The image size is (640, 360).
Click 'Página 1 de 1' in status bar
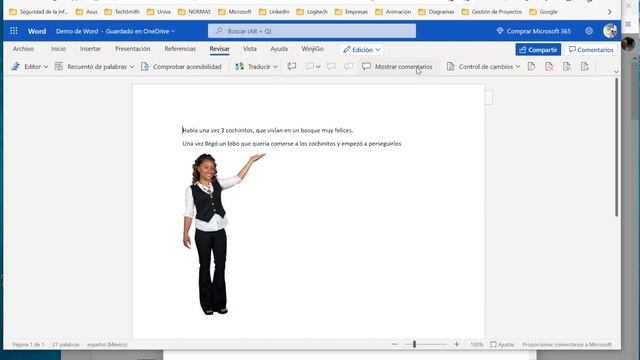pyautogui.click(x=29, y=344)
